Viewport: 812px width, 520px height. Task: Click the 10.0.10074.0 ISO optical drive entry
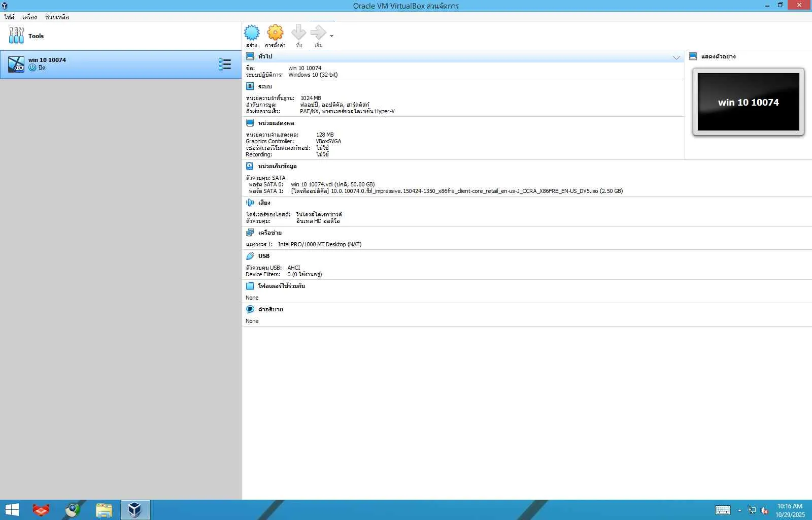(457, 191)
